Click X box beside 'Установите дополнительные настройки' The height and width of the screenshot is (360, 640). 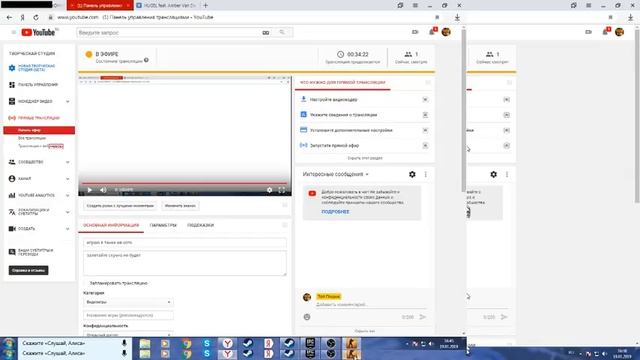point(425,130)
